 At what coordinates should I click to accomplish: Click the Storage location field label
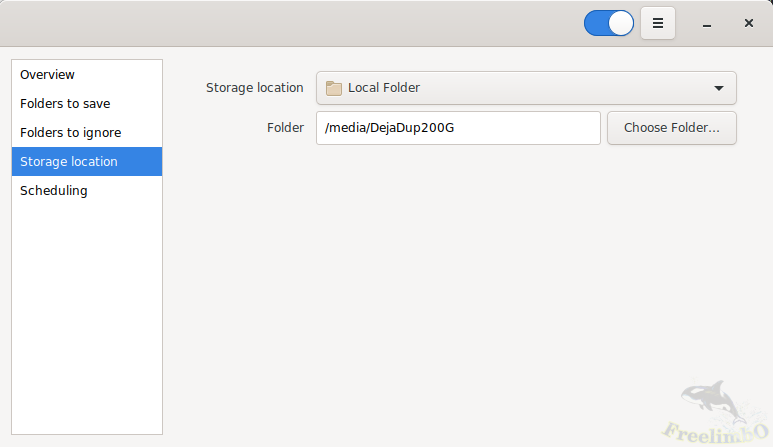(x=254, y=88)
